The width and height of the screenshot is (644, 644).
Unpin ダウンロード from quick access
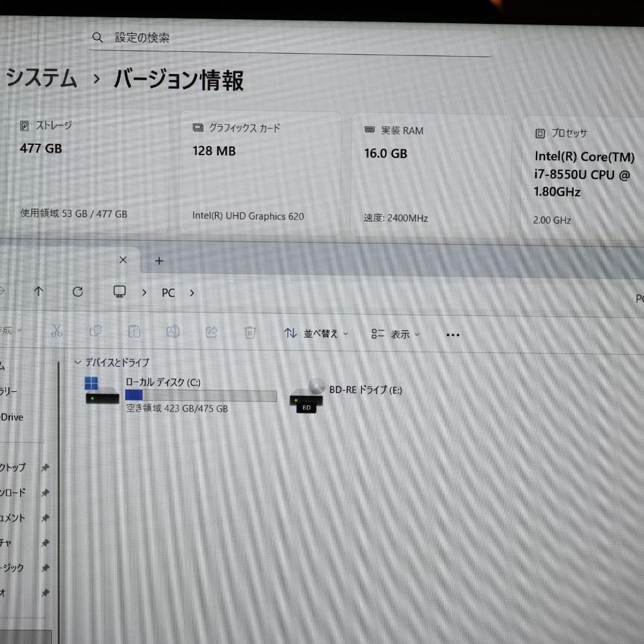coord(45,493)
